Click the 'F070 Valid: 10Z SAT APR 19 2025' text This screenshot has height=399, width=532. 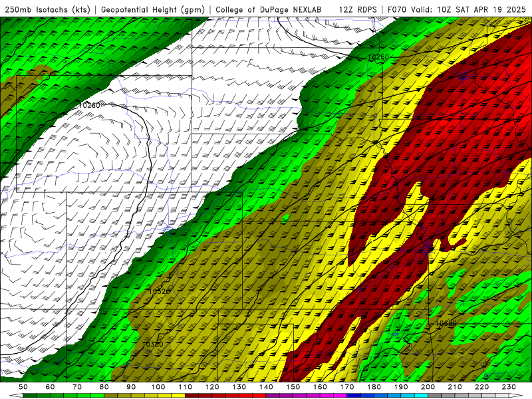click(x=456, y=10)
